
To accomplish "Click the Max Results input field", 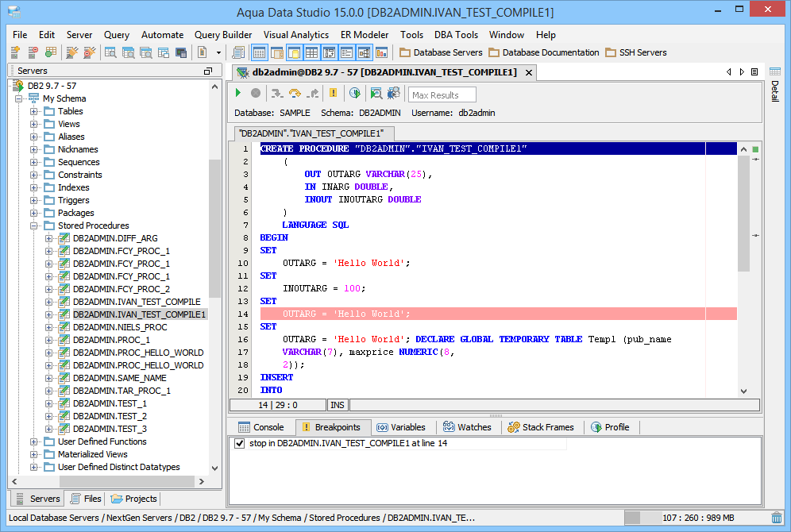I will point(442,95).
